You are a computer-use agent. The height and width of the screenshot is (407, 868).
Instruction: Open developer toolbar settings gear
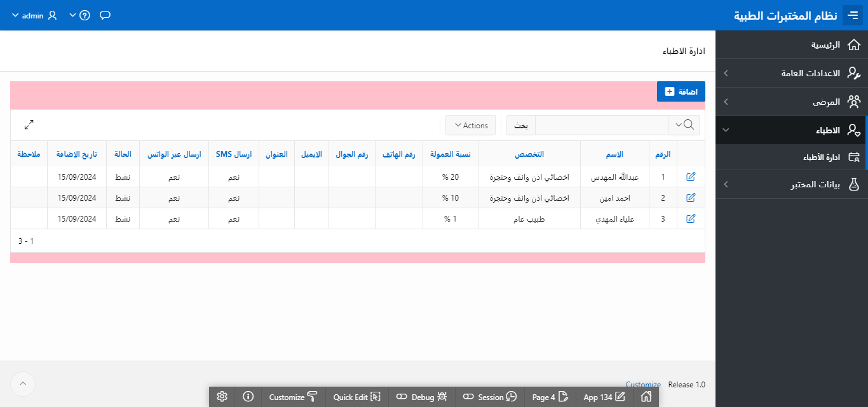[222, 397]
